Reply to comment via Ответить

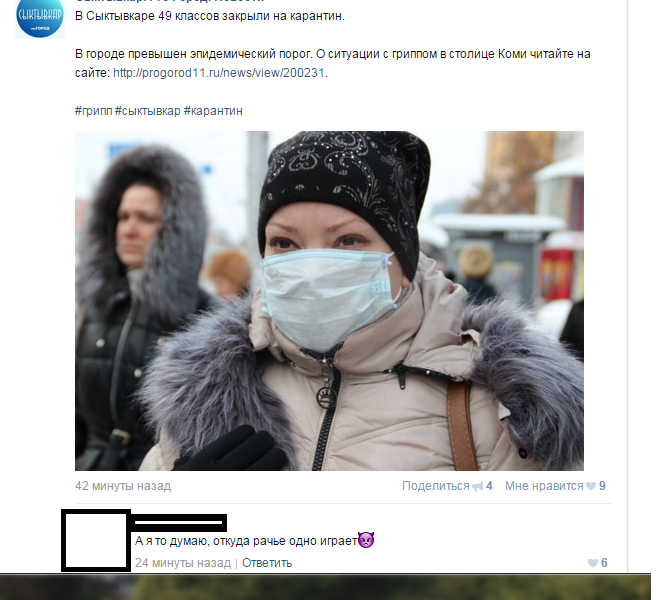click(x=267, y=563)
